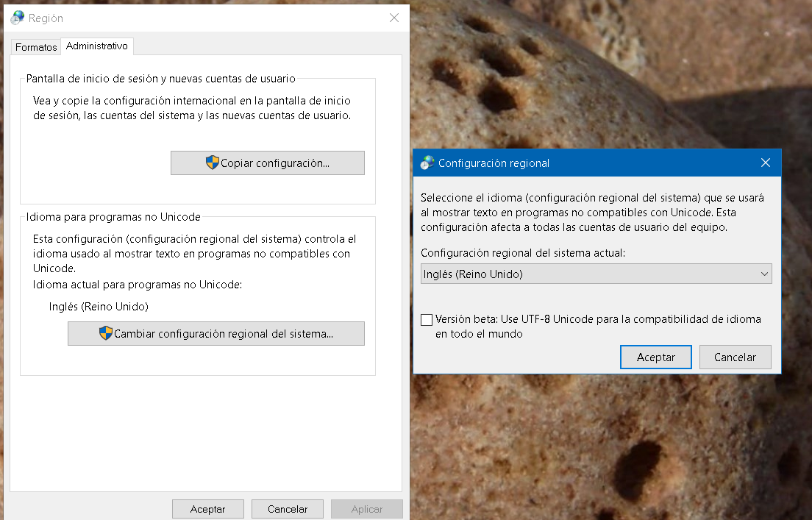Image resolution: width=812 pixels, height=520 pixels.
Task: Click the shield icon beside Cambiar configuración regional
Action: coord(106,333)
